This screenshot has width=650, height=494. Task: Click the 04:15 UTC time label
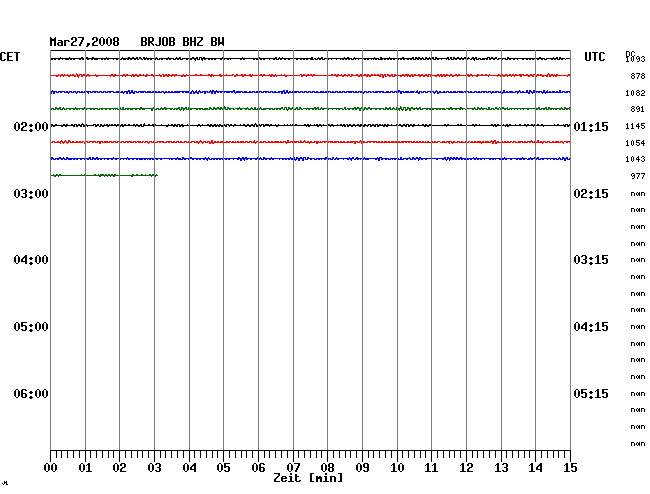point(591,327)
